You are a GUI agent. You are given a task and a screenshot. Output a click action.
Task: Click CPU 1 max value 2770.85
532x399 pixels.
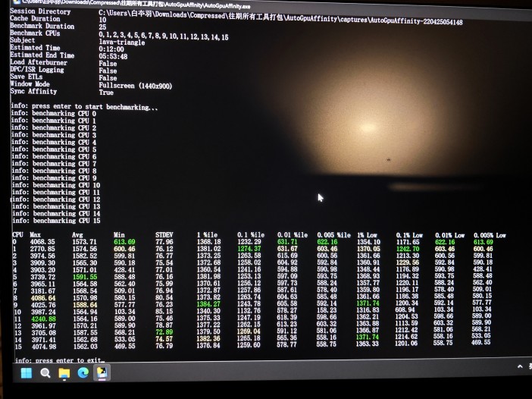(42, 249)
